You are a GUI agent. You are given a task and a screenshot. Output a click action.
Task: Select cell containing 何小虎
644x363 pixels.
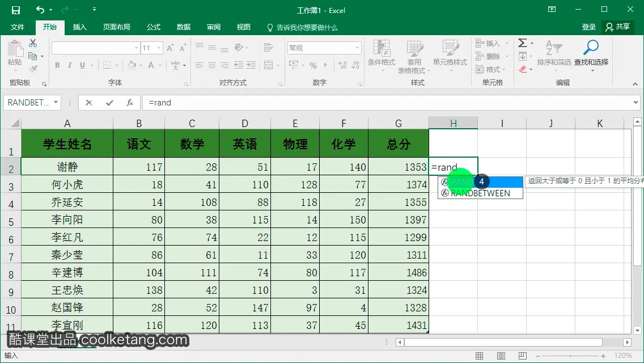click(67, 184)
